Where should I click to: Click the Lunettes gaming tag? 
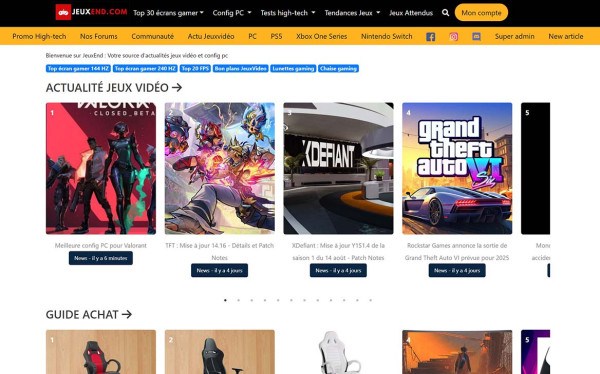click(x=293, y=69)
